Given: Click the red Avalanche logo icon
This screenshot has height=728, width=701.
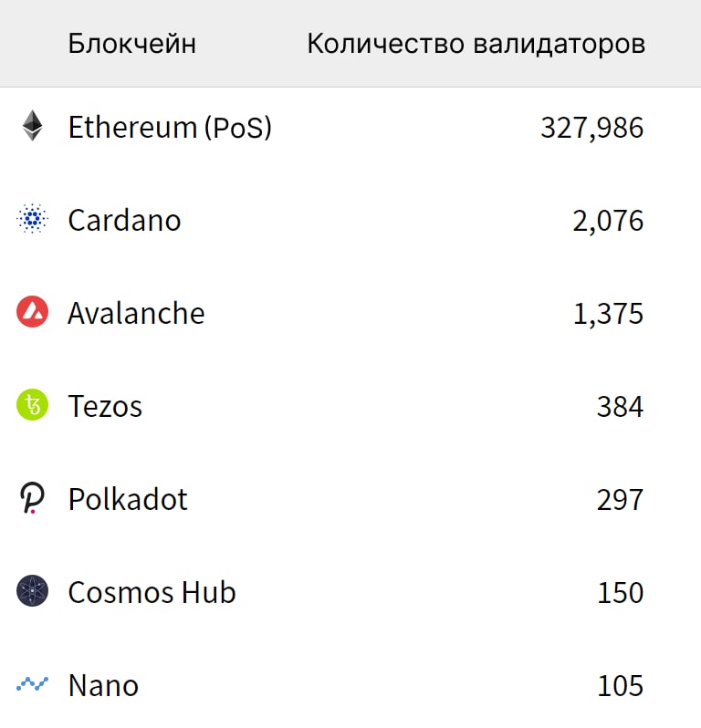Looking at the screenshot, I should coord(33,313).
